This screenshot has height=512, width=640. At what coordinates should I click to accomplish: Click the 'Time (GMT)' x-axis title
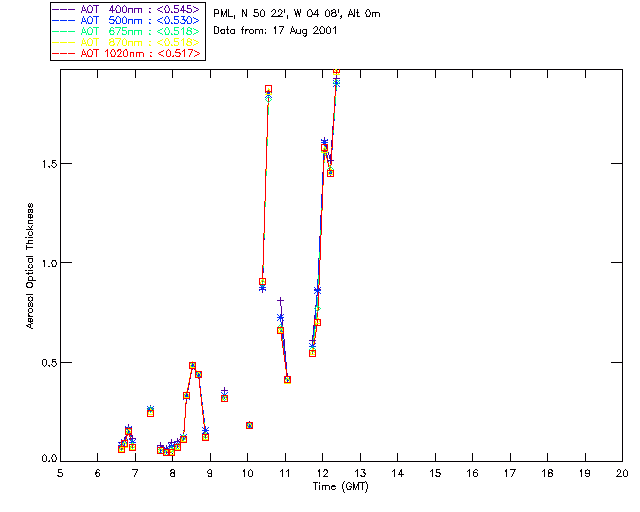coord(340,486)
